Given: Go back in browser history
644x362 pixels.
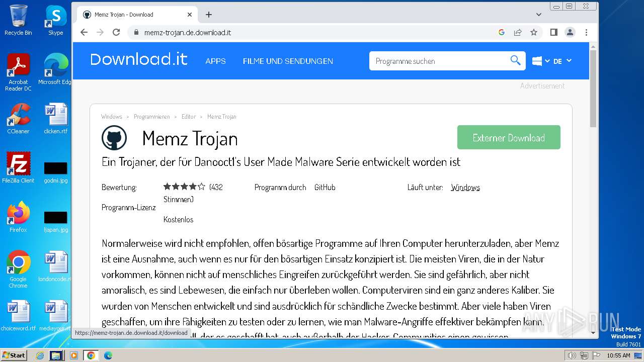Looking at the screenshot, I should 84,32.
